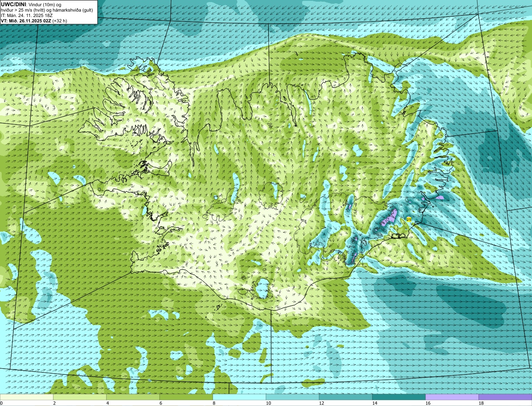
Task: Click the legend label '14'
Action: coord(375,403)
